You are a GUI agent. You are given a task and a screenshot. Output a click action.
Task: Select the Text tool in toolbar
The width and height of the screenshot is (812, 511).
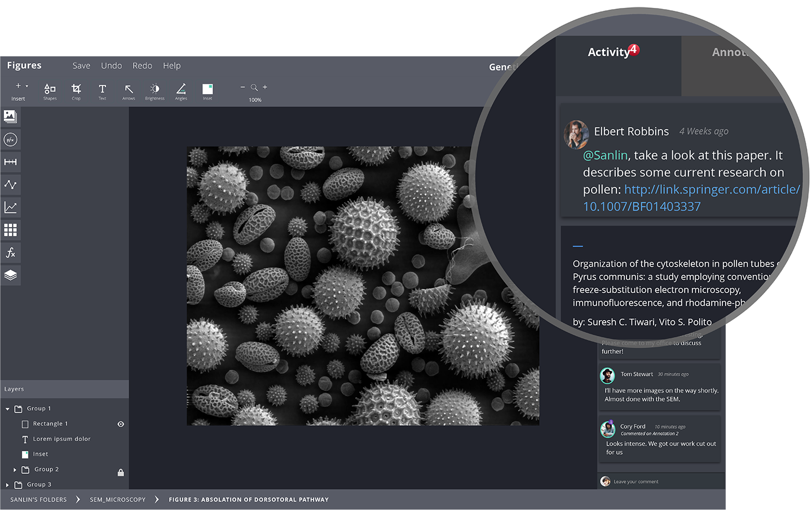click(102, 91)
